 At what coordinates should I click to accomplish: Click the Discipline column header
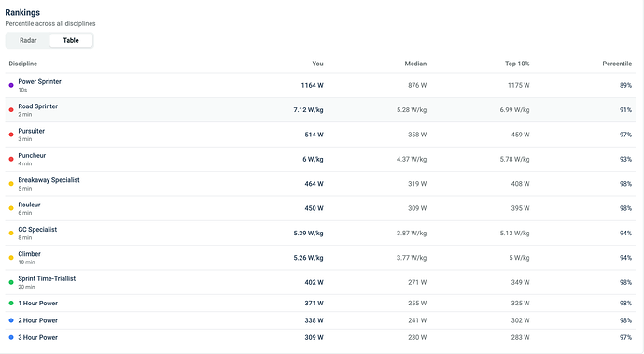click(23, 64)
